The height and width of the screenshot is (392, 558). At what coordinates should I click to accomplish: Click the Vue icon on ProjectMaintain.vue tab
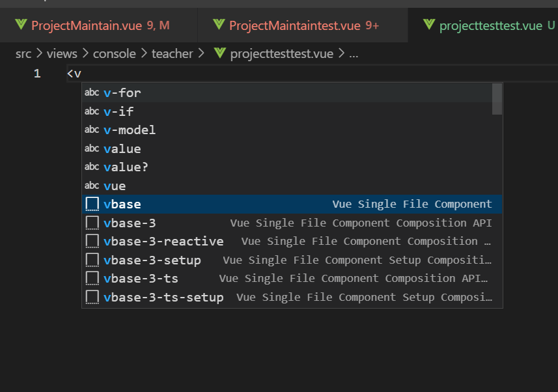(x=21, y=25)
